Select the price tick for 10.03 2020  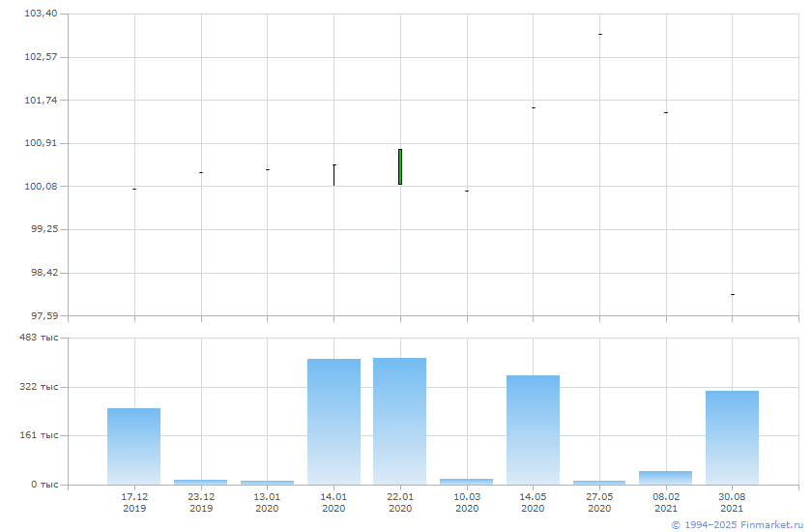click(467, 192)
